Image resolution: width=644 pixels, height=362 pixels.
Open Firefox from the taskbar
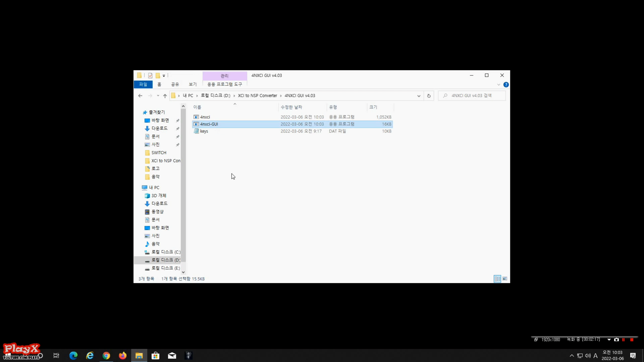click(x=123, y=355)
